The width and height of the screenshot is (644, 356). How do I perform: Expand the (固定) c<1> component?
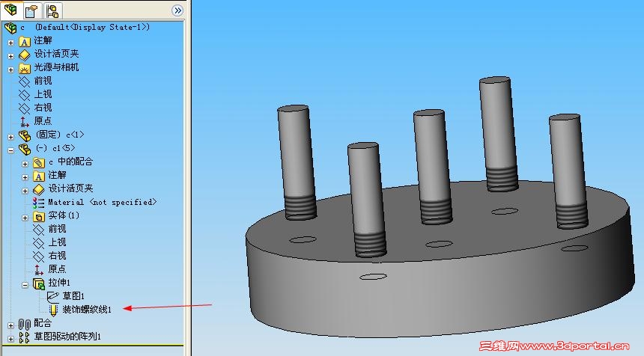10,137
